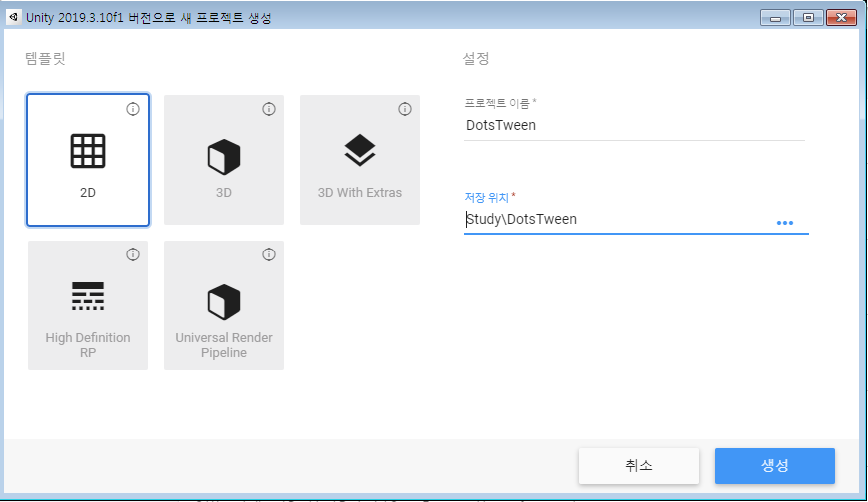868x502 pixels.
Task: Click the cube icon of the 3D template
Action: coord(224,157)
